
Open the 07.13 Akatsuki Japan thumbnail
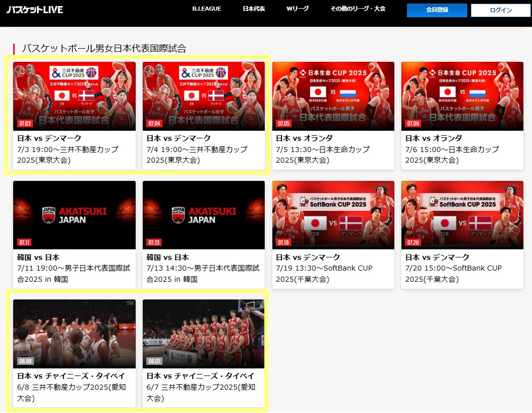point(203,215)
